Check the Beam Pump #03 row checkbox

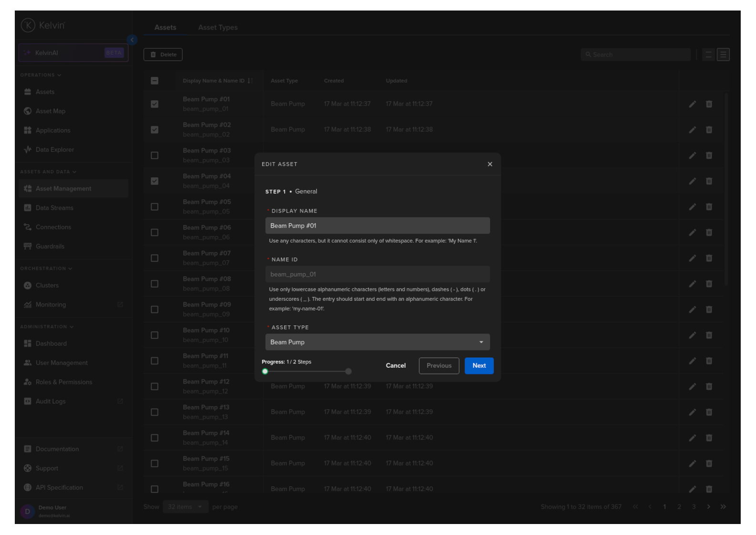click(x=155, y=156)
